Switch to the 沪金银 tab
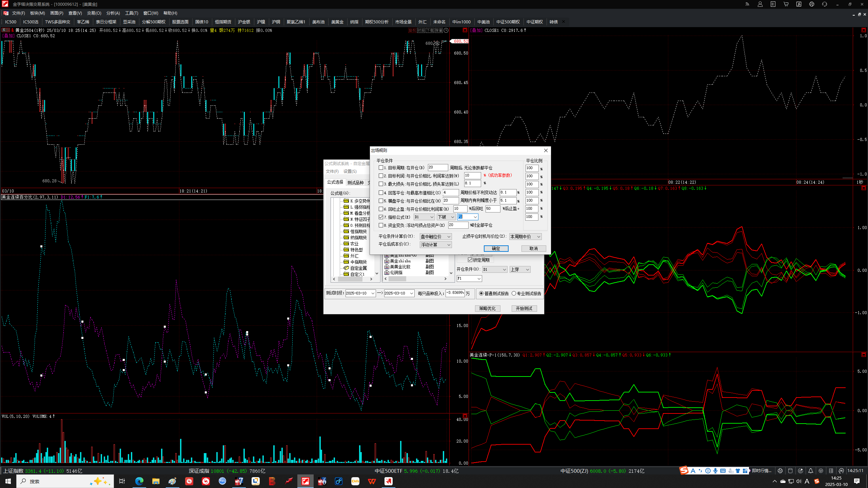The height and width of the screenshot is (488, 868). point(244,22)
